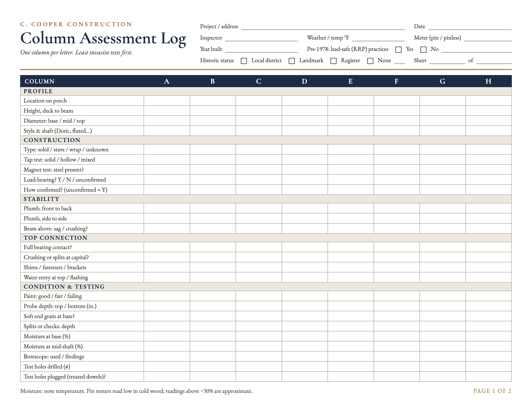
Task: Click the Sheet number blank line
Action: 447,61
